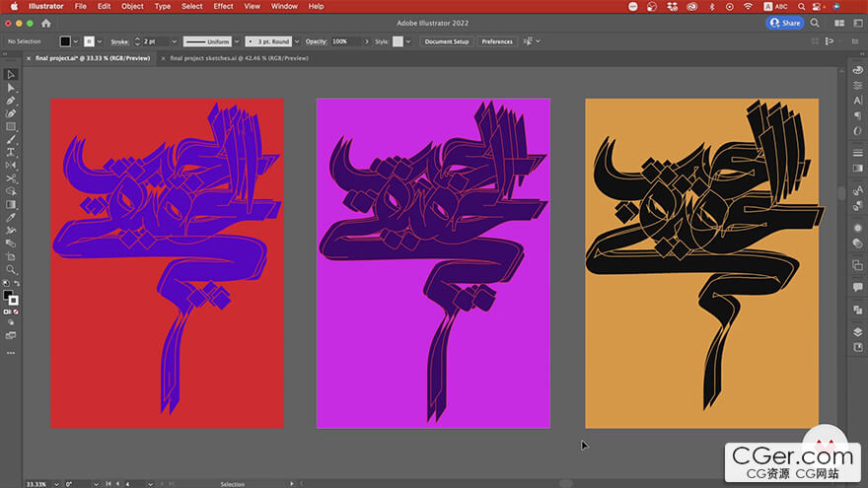Open the Window menu

click(x=284, y=6)
